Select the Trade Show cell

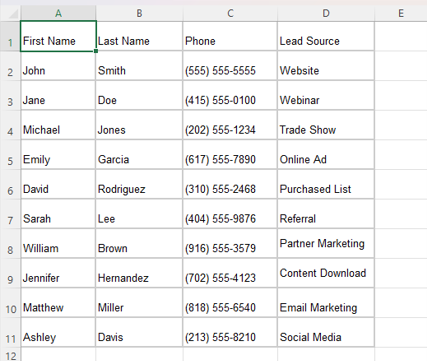tap(326, 125)
